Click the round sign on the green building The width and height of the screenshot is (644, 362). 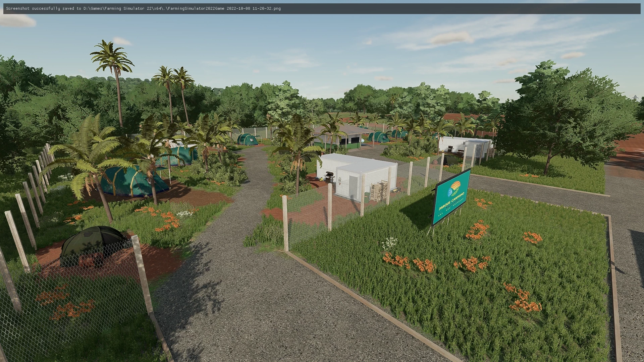click(x=363, y=140)
